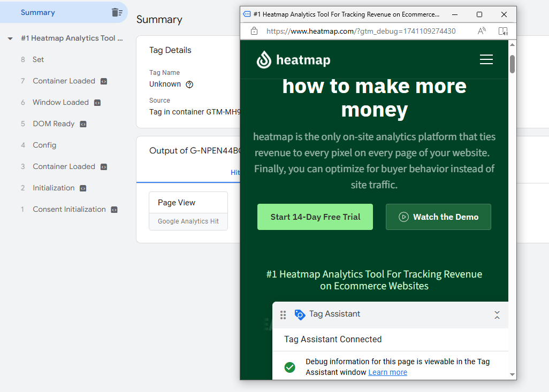Click the heatmap logo in the popup
549x392 pixels.
click(293, 59)
